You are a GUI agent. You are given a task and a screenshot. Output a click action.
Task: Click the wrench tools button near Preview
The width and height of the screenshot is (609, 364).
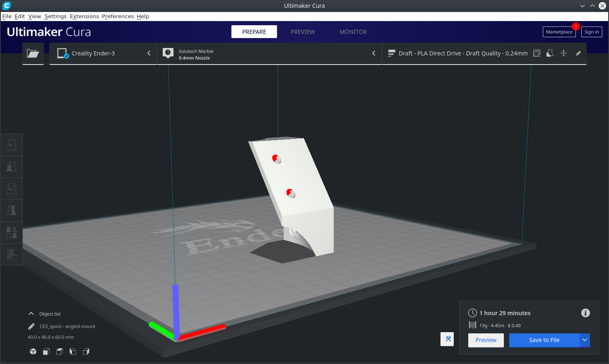pos(447,339)
